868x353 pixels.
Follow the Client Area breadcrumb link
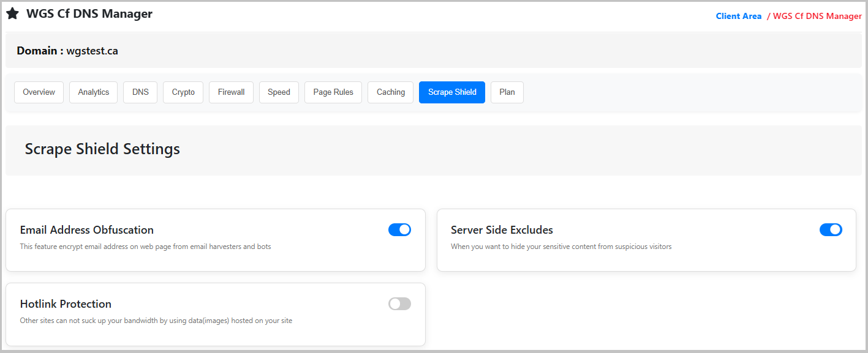point(738,17)
